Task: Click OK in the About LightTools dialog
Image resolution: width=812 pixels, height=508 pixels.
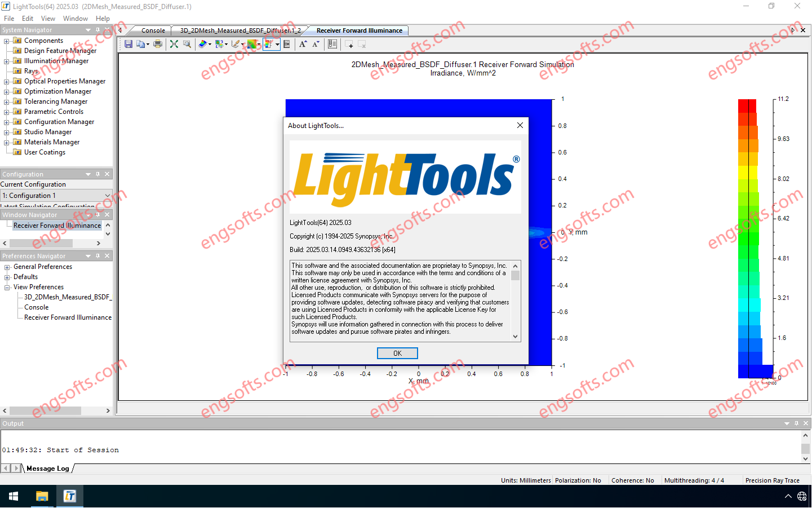Action: (397, 353)
